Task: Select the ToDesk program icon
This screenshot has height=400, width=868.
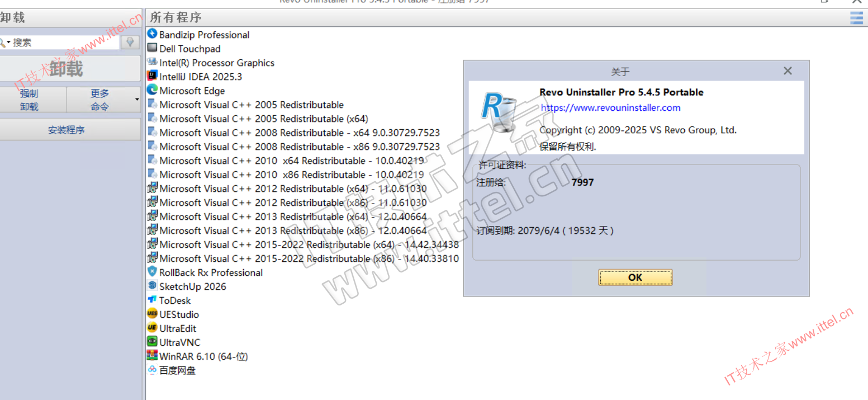Action: (152, 300)
